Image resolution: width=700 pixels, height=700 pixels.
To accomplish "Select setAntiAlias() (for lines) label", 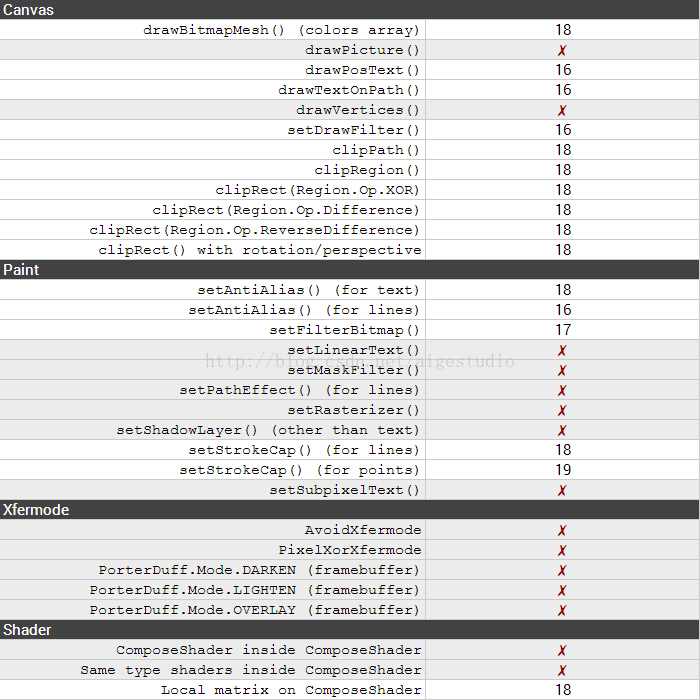I will 304,310.
